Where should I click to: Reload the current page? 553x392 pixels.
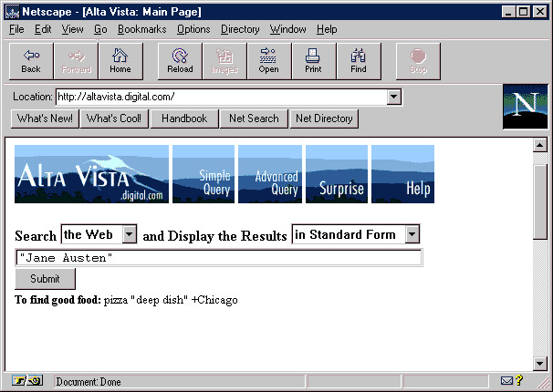click(180, 61)
